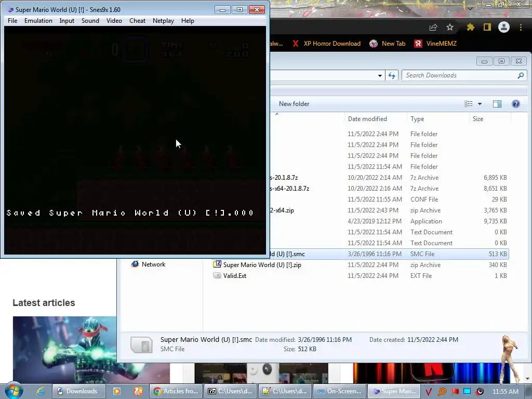Open the Help menu in Snes9x
This screenshot has height=399, width=532.
pos(188,21)
